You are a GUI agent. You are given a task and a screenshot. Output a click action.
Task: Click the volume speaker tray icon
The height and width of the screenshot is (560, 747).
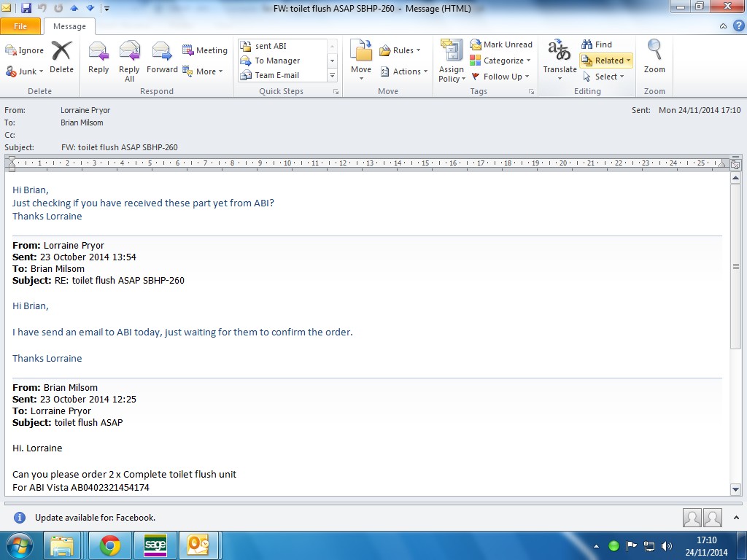tap(667, 546)
